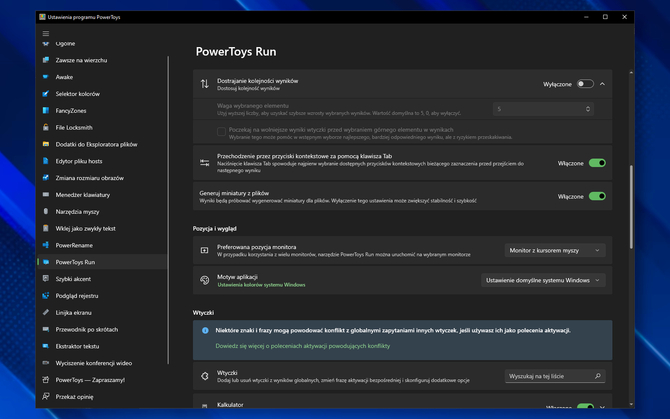The image size is (670, 419).
Task: Click the PowerToys Run page heading
Action: click(236, 52)
